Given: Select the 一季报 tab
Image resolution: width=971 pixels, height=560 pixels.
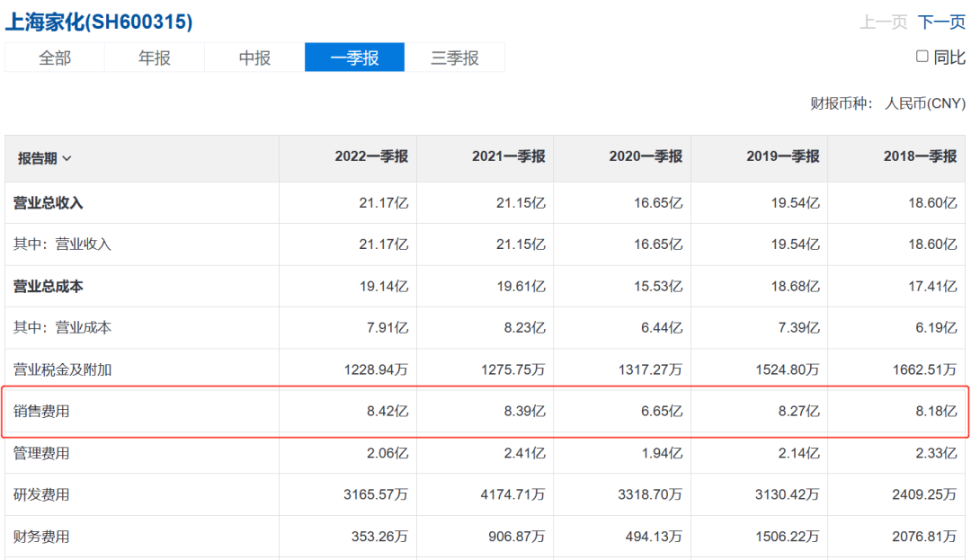Looking at the screenshot, I should coord(354,58).
